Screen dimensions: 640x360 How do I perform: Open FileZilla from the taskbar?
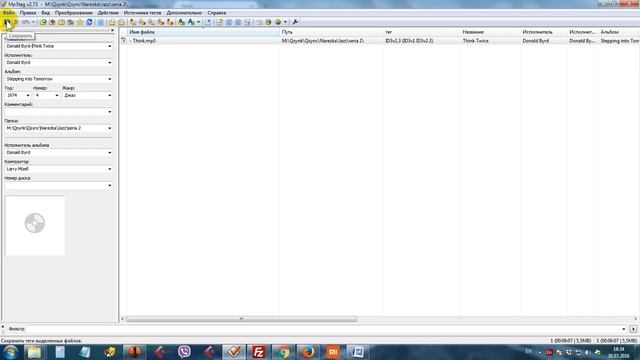click(259, 352)
